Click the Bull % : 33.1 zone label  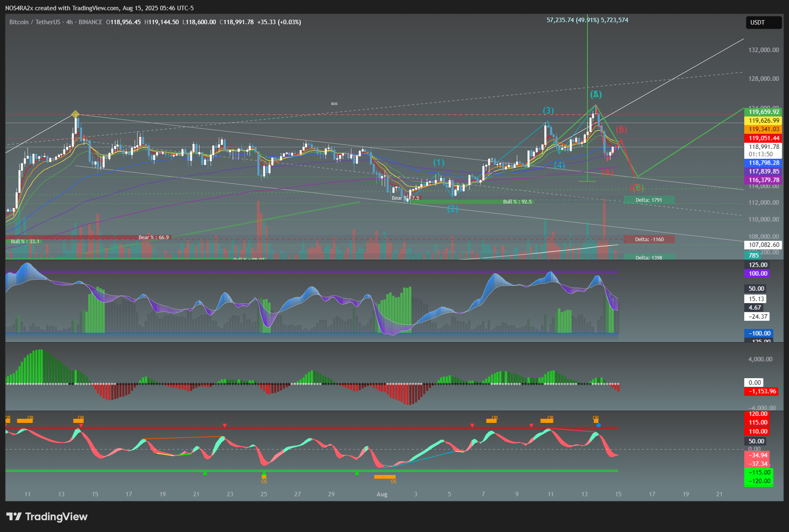tap(25, 242)
